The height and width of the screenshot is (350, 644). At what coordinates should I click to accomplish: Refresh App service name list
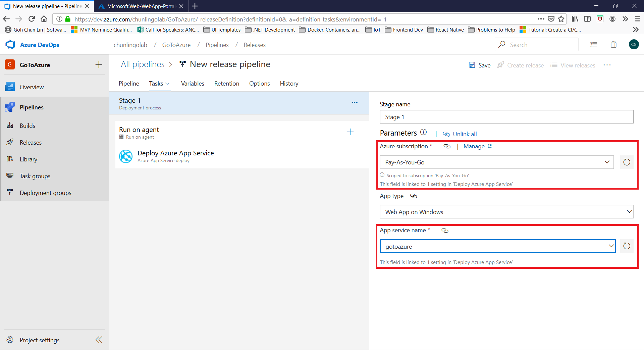627,246
